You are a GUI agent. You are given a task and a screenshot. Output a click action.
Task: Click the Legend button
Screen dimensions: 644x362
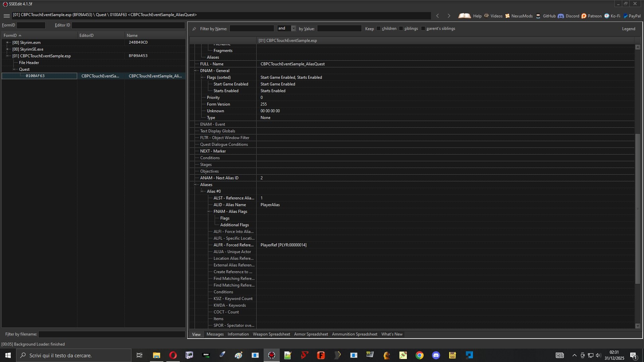(629, 29)
